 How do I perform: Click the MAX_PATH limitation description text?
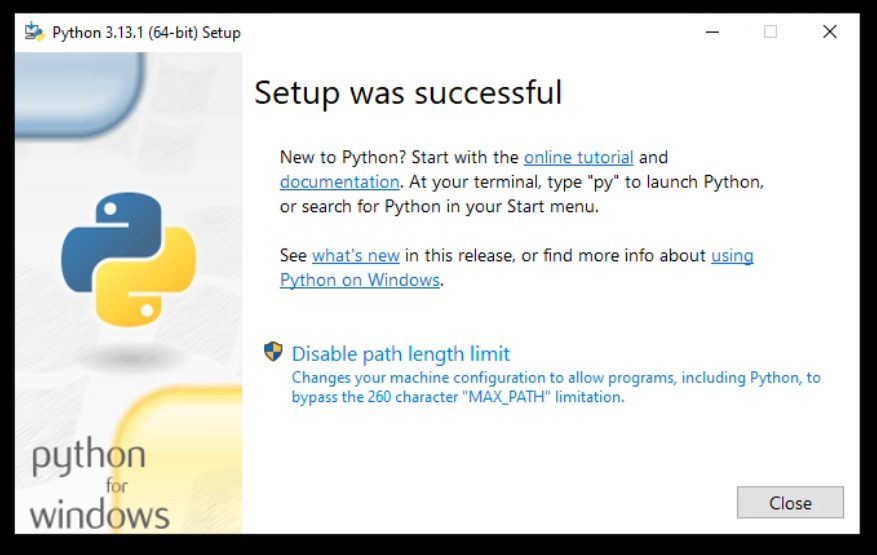(555, 387)
